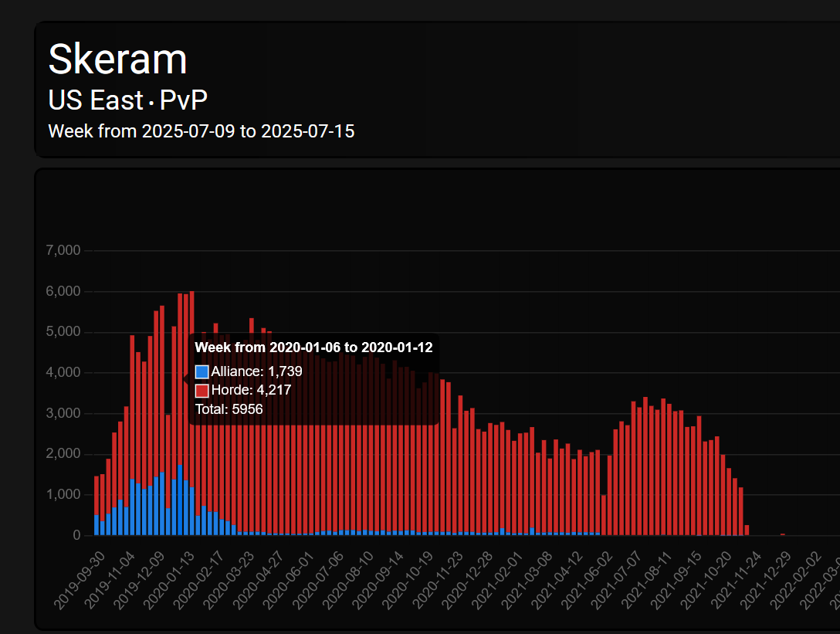Image resolution: width=840 pixels, height=634 pixels.
Task: Click the 2020-12-28 x-axis date label
Action: (466, 581)
